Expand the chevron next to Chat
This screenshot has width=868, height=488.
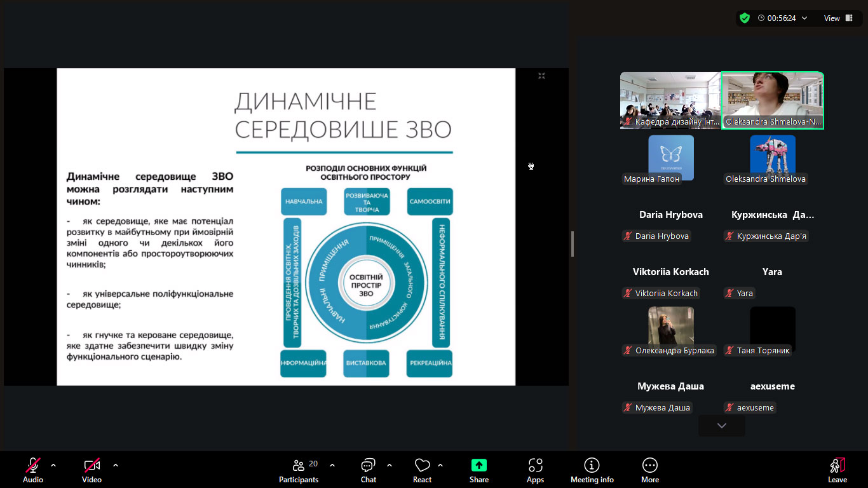coord(390,465)
